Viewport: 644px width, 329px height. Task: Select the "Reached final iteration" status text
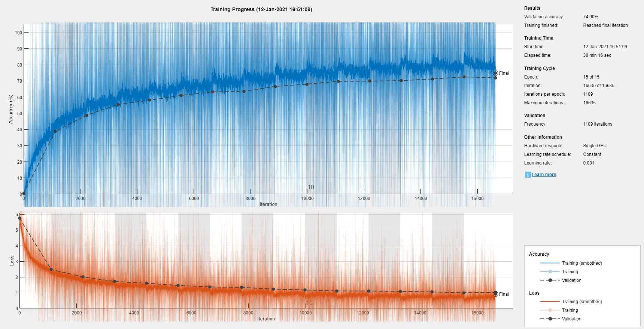click(605, 25)
